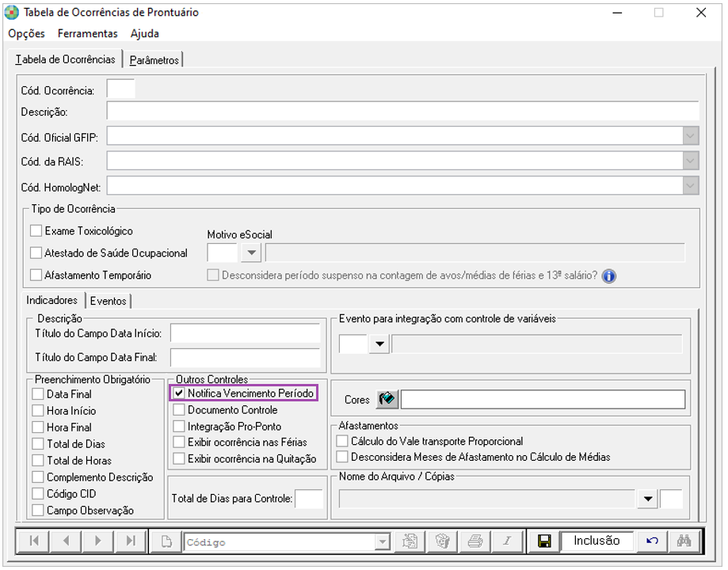Click Título do Campo Data Final field

click(245, 358)
